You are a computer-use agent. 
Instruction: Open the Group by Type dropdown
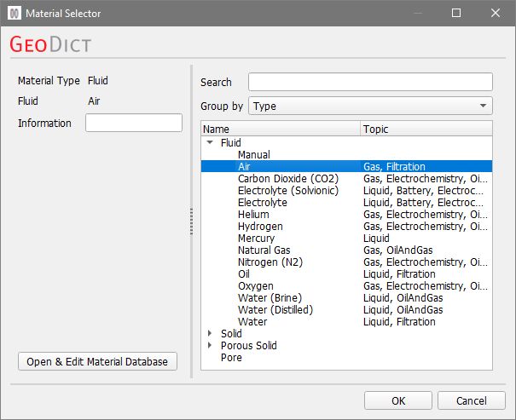click(x=370, y=106)
